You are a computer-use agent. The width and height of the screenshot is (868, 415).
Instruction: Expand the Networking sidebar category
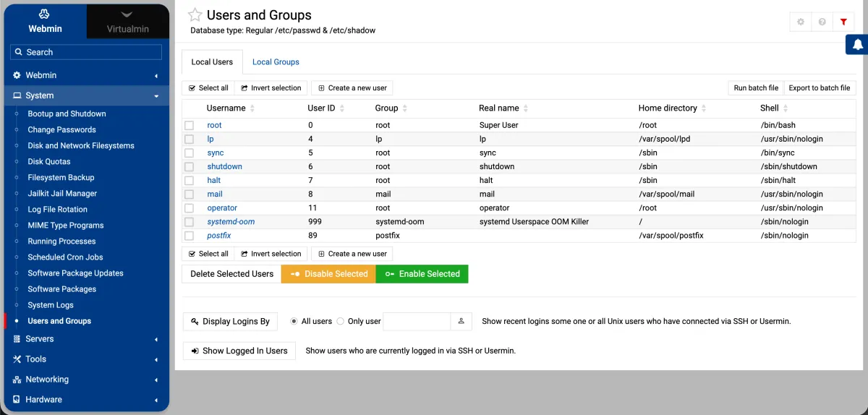[x=86, y=379]
